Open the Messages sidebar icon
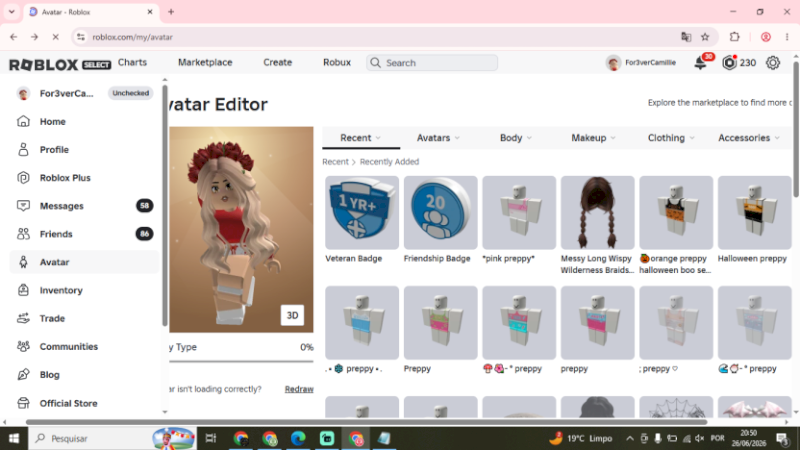The height and width of the screenshot is (450, 800). click(x=23, y=206)
